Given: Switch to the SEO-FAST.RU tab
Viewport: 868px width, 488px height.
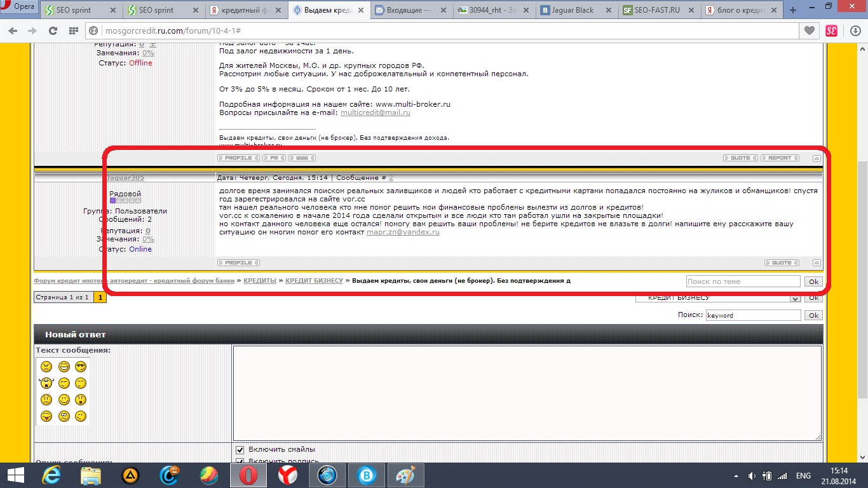Looking at the screenshot, I should (x=659, y=10).
